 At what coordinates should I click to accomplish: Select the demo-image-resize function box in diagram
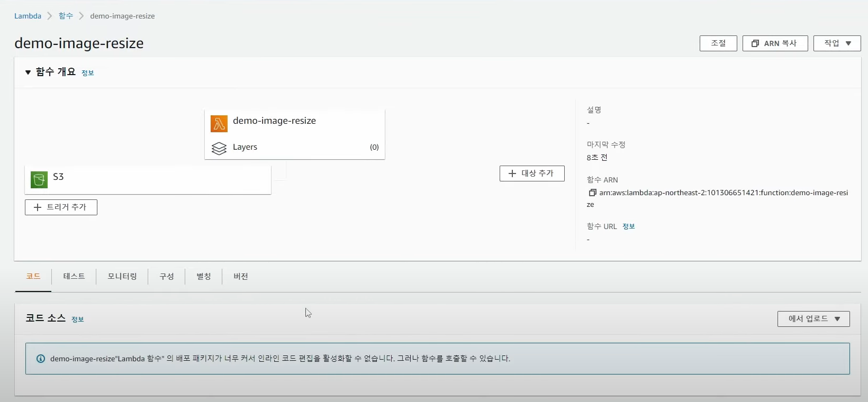point(295,134)
